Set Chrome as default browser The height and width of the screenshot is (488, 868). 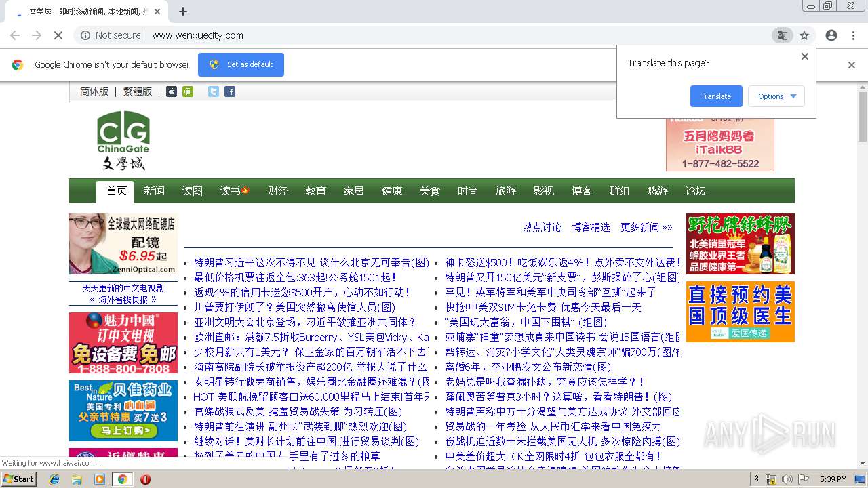coord(241,64)
